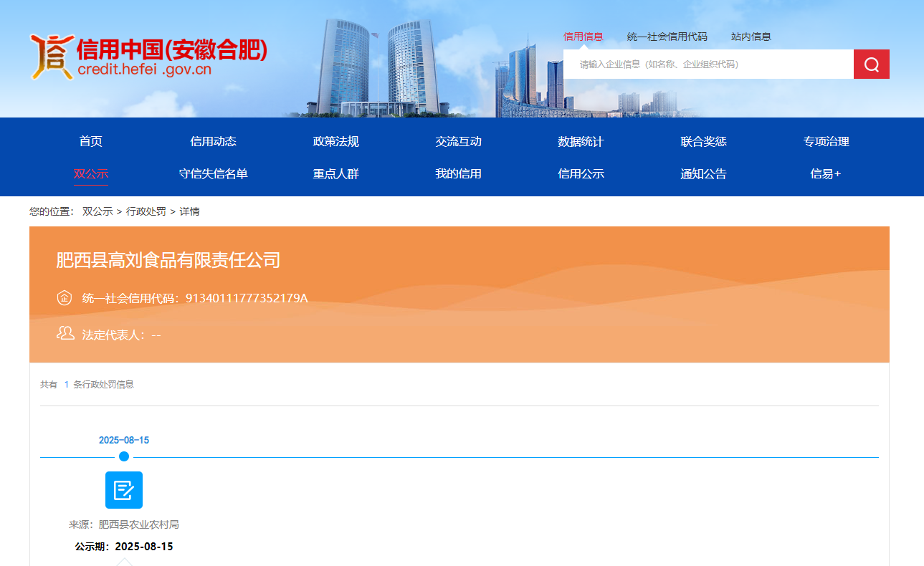
Task: Open the 重点人群 navigation item
Action: pyautogui.click(x=336, y=173)
